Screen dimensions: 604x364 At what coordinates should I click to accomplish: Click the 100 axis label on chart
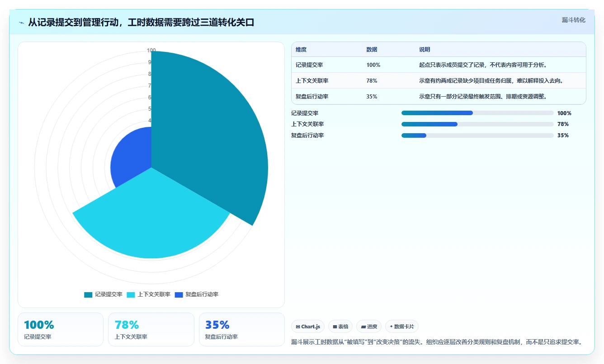[151, 51]
